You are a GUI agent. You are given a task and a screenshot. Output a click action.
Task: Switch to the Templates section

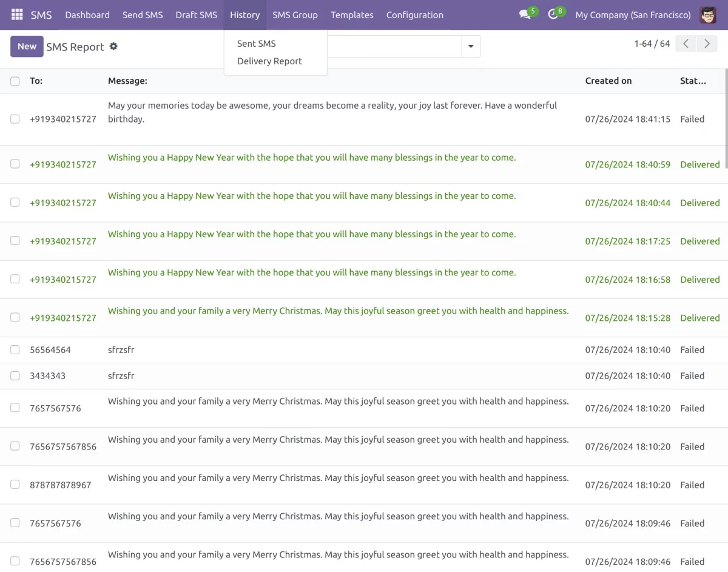pos(352,15)
